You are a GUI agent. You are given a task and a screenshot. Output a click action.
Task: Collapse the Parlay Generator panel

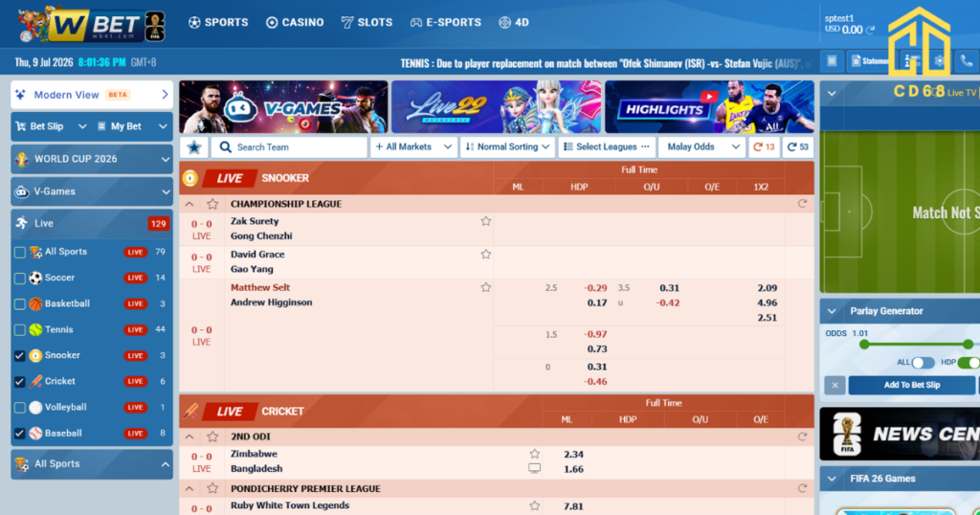click(x=832, y=311)
